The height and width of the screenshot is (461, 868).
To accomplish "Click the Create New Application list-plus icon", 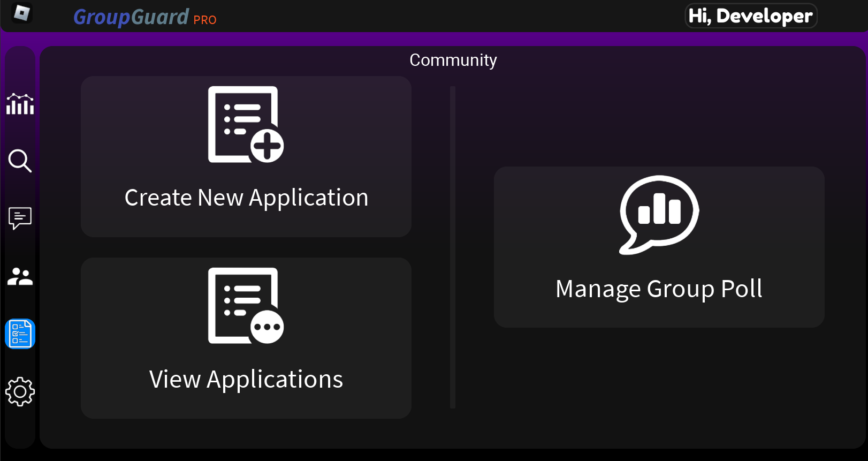I will (x=246, y=124).
